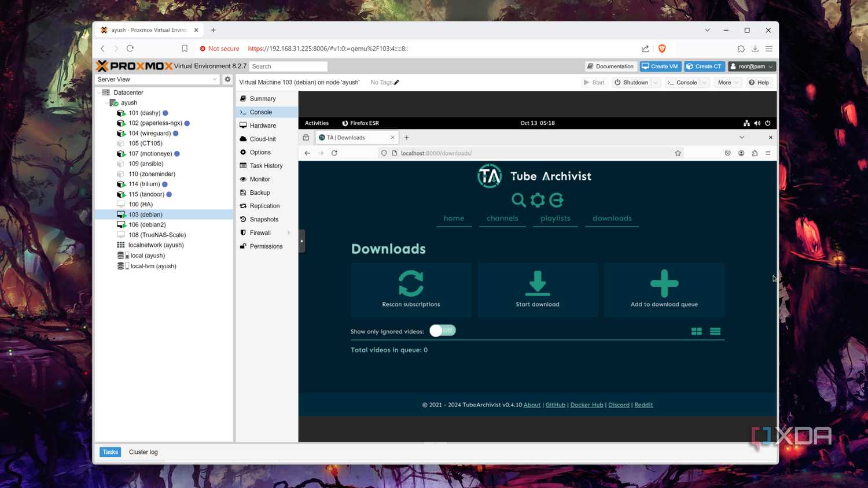This screenshot has height=488, width=868.
Task: Open the Summary panel
Action: tap(267, 99)
